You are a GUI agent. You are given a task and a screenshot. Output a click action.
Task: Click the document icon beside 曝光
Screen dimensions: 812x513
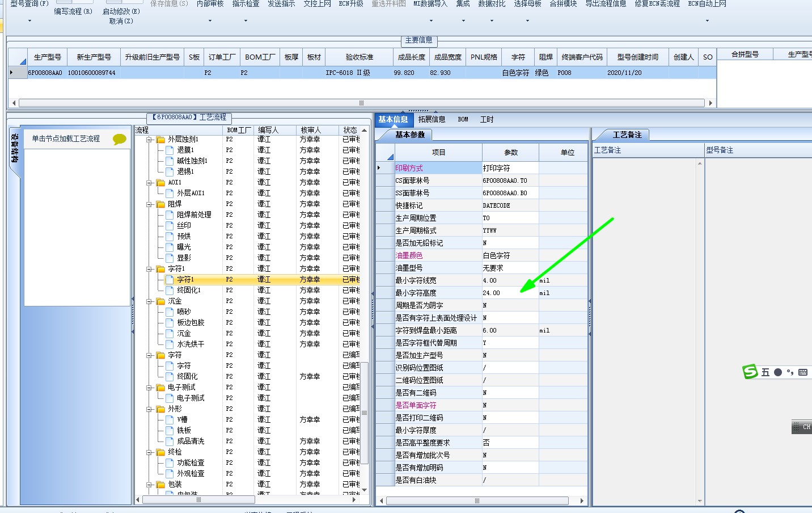pos(170,247)
